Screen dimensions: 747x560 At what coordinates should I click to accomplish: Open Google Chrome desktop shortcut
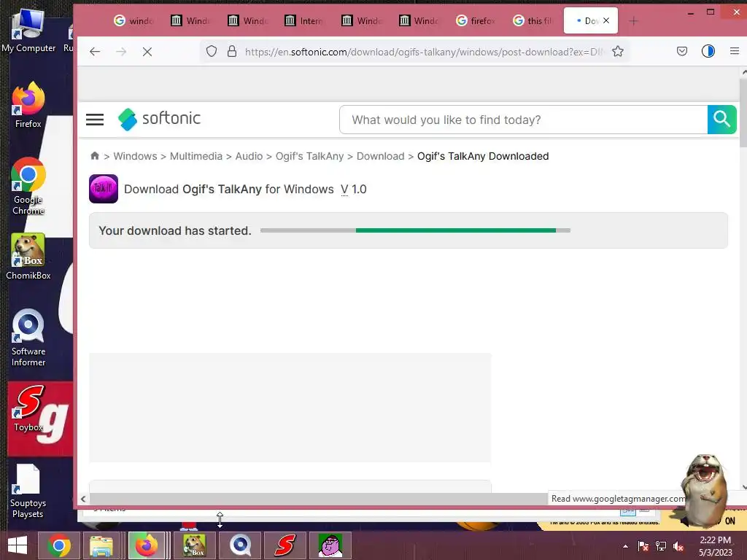point(28,186)
